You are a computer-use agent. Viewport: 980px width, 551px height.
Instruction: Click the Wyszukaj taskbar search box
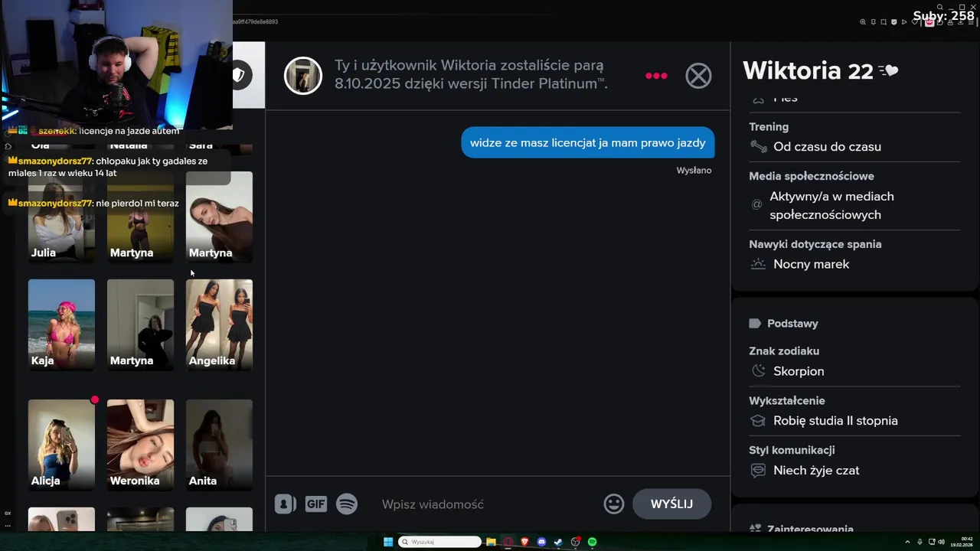[439, 542]
